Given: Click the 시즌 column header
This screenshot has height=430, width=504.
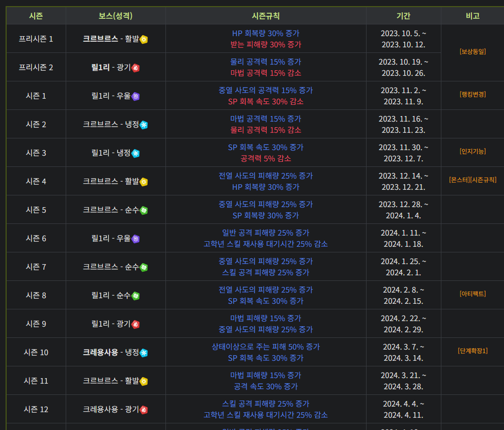Looking at the screenshot, I should tap(36, 16).
